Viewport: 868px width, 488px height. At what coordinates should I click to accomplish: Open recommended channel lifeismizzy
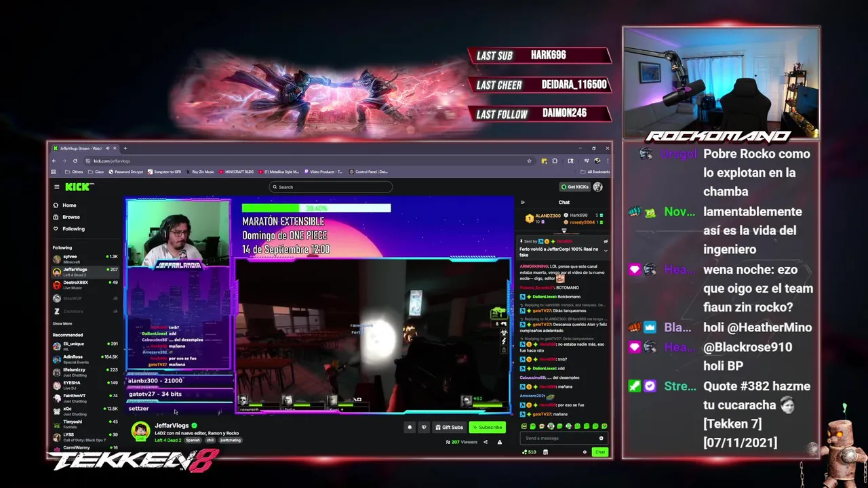pos(85,371)
